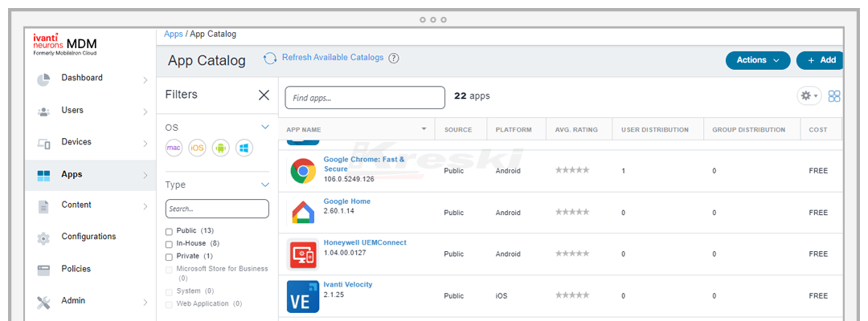Open the Devices sidebar icon
The height and width of the screenshot is (321, 868).
43,144
